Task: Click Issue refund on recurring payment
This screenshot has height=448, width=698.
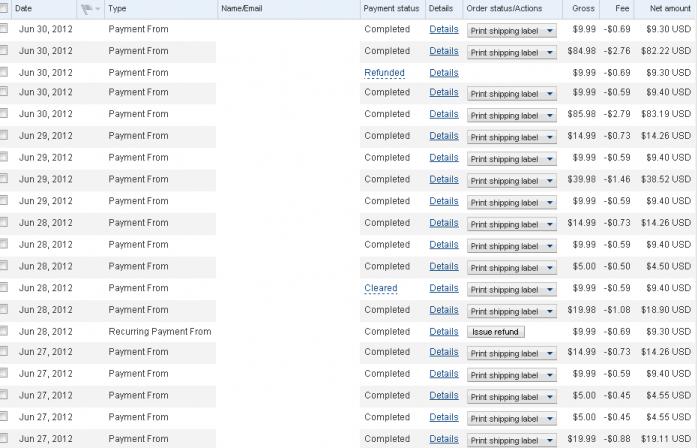Action: pyautogui.click(x=495, y=332)
